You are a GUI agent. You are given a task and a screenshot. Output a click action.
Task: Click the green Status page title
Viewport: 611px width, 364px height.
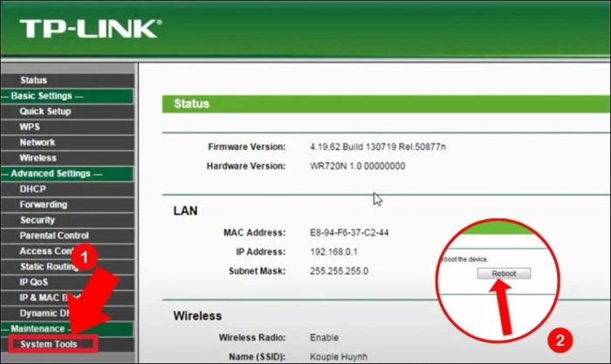[x=191, y=104]
